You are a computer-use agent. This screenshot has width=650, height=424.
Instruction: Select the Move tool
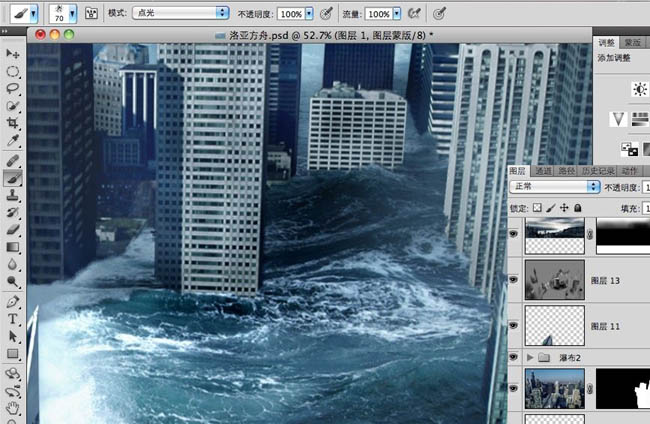(x=13, y=53)
